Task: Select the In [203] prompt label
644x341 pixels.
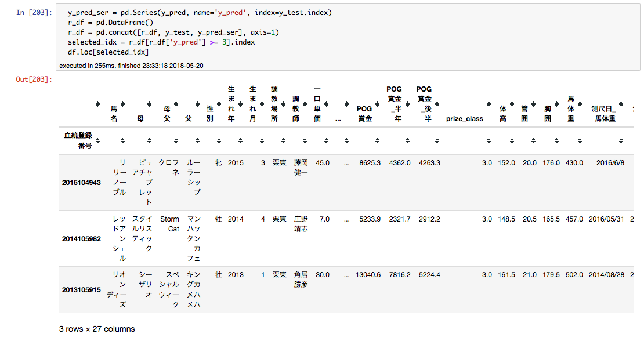Action: point(34,13)
